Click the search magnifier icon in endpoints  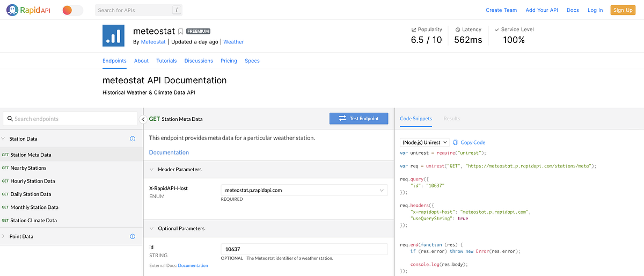(10, 119)
